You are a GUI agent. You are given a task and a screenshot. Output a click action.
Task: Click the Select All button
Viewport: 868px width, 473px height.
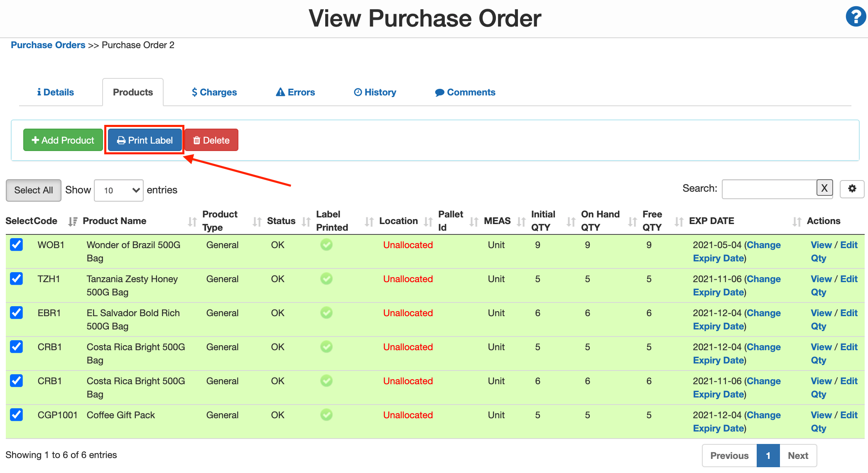pyautogui.click(x=34, y=190)
